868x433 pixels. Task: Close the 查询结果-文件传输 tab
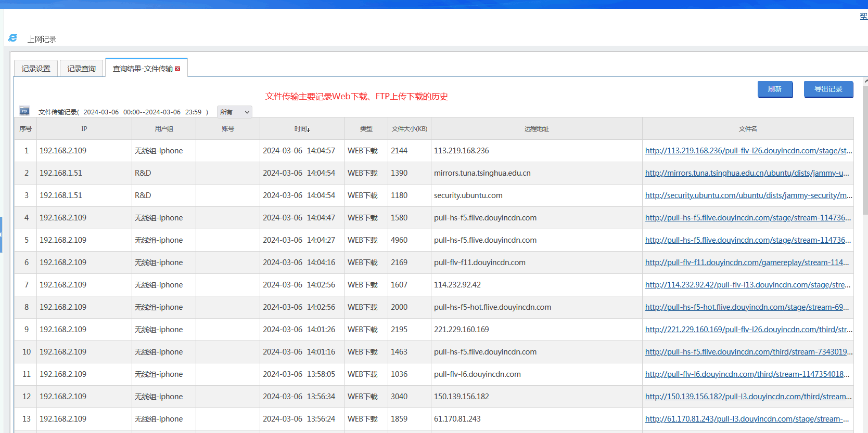(x=177, y=69)
